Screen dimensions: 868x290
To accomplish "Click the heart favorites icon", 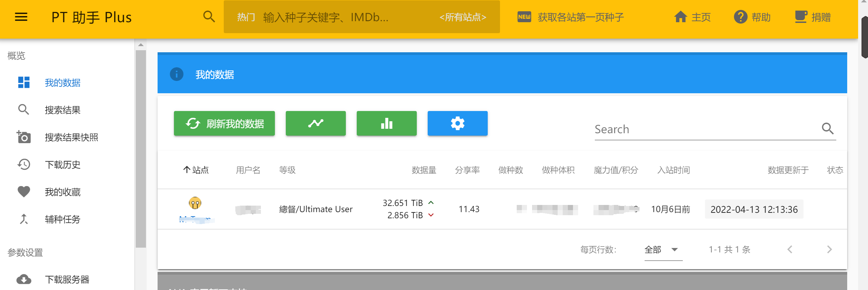I will 24,192.
